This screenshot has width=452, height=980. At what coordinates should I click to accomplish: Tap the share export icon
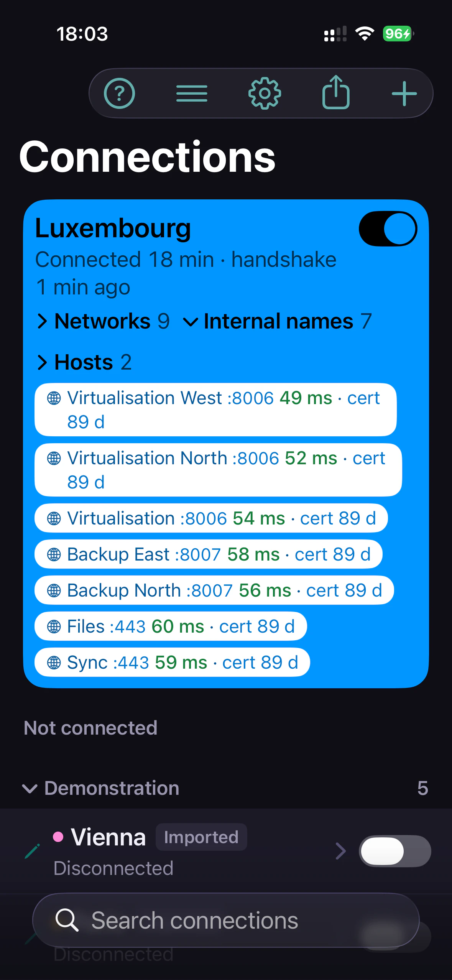coord(336,92)
